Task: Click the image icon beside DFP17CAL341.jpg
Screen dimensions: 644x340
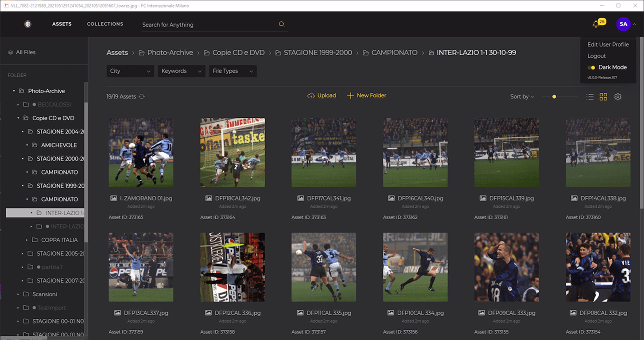Action: point(300,198)
